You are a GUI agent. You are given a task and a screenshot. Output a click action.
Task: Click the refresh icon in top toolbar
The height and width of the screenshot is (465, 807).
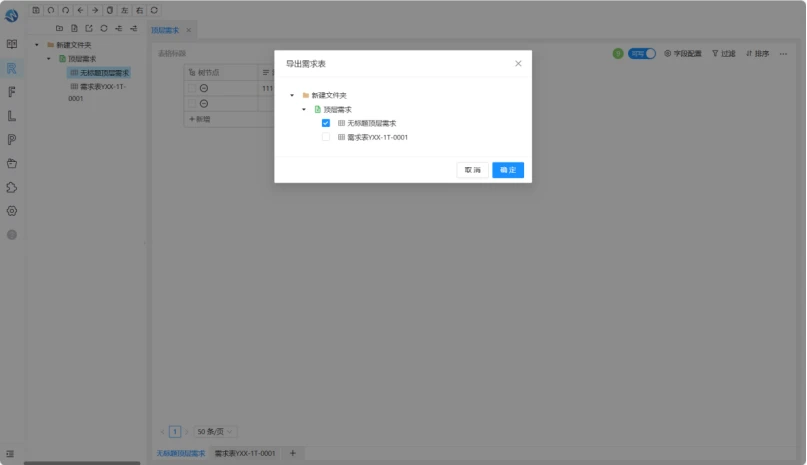tap(154, 10)
